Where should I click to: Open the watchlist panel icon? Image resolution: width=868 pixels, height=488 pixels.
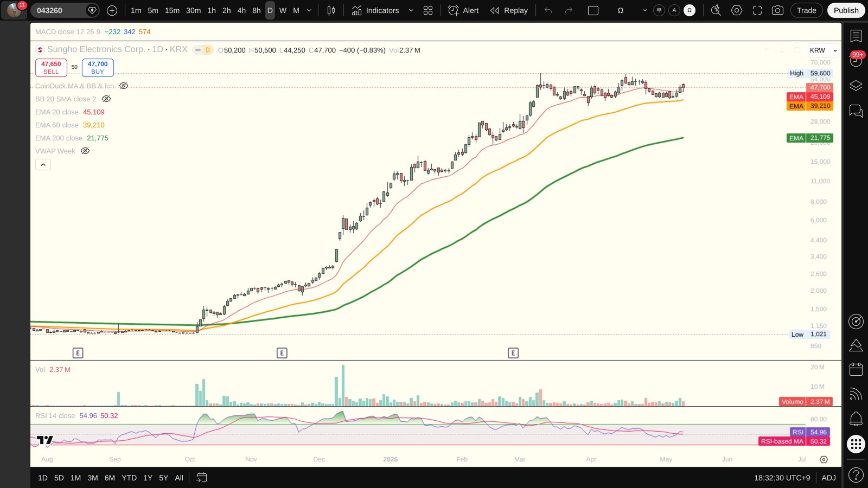point(856,36)
